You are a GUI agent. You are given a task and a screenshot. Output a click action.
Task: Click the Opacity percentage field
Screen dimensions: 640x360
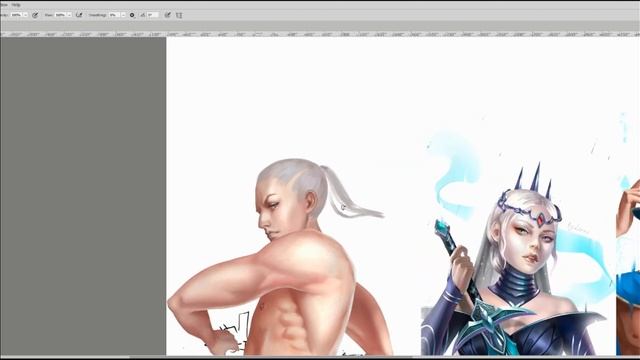pyautogui.click(x=16, y=15)
